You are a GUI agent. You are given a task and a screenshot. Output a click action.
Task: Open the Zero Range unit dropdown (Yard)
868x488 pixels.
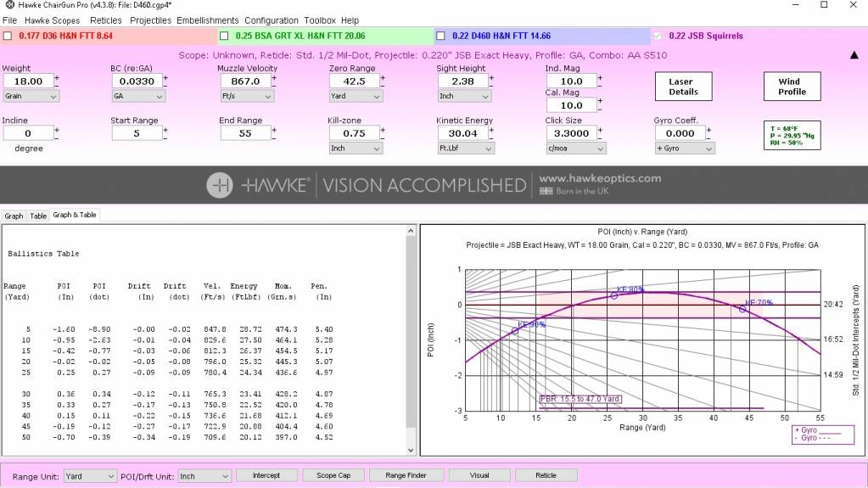point(356,97)
